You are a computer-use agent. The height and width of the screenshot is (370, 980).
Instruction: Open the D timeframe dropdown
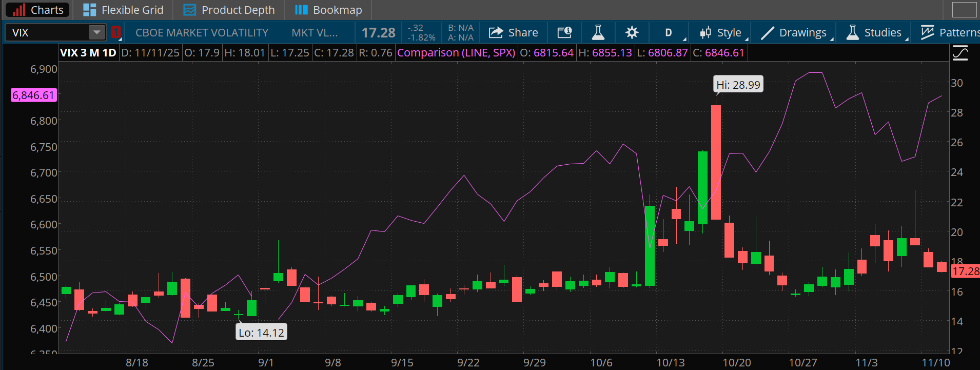(669, 33)
